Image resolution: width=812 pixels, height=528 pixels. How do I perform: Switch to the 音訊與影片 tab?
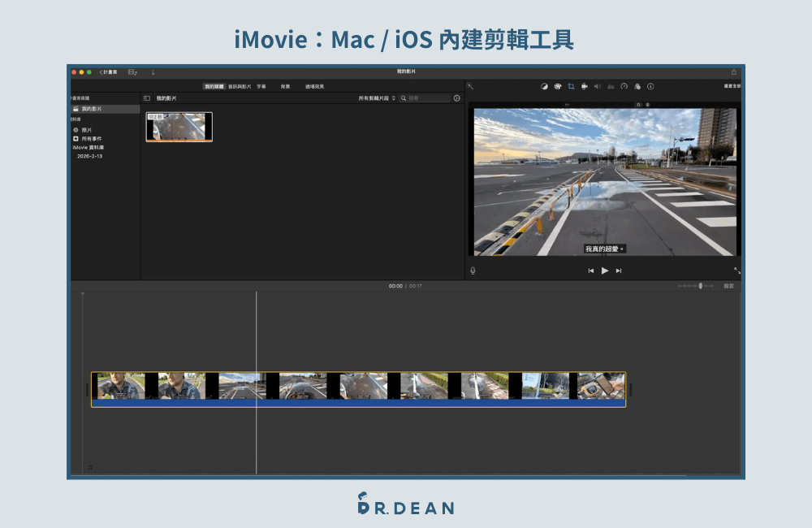pyautogui.click(x=240, y=87)
